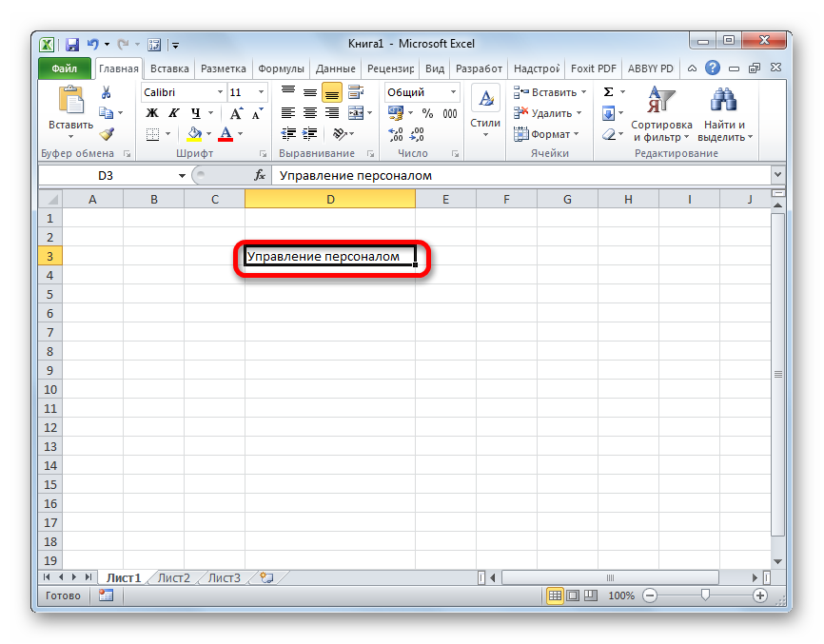Select the Format Painter brush
824x644 pixels.
[x=107, y=134]
